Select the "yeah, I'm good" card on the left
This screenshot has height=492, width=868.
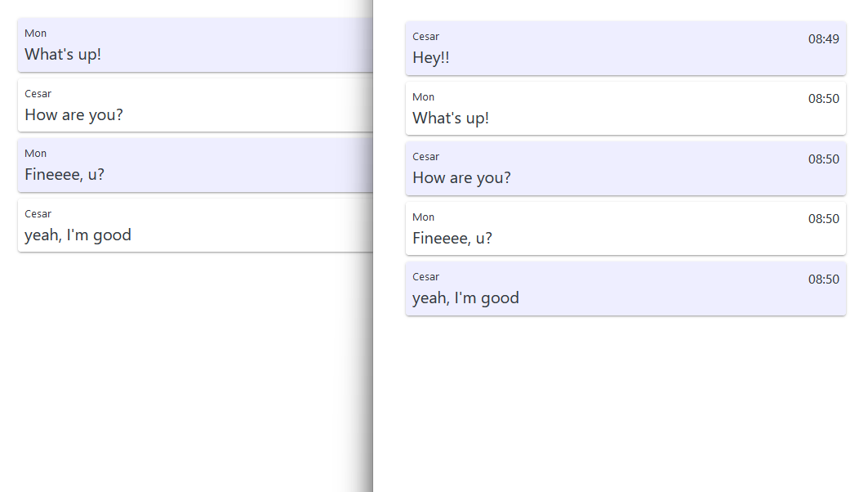(x=188, y=225)
